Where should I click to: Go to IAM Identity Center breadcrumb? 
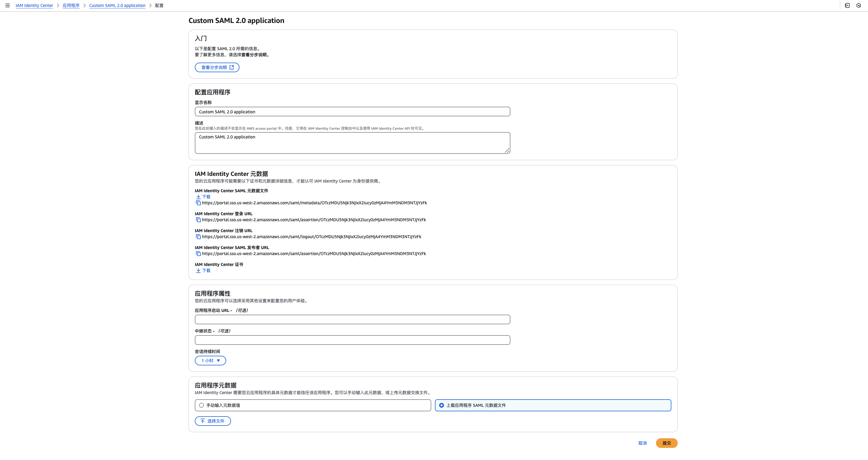pos(34,5)
